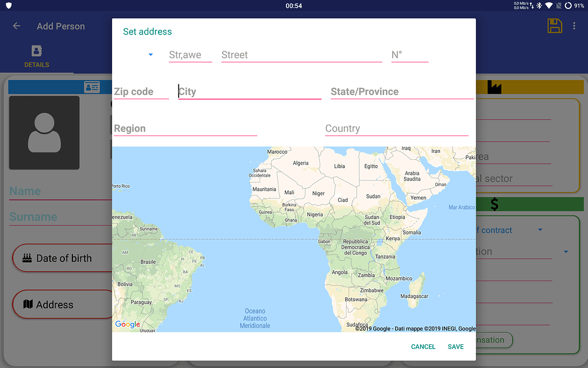Tap the factory icon in yellow header
Image resolution: width=588 pixels, height=368 pixels.
(x=494, y=87)
